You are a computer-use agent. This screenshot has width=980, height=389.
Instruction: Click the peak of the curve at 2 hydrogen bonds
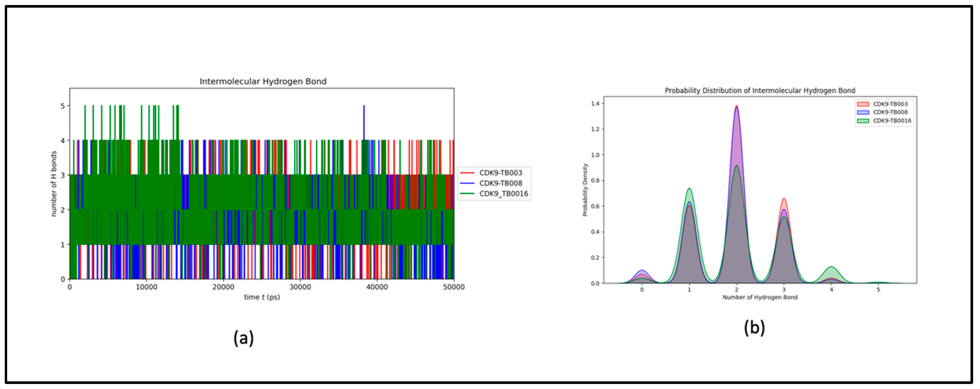(x=737, y=107)
